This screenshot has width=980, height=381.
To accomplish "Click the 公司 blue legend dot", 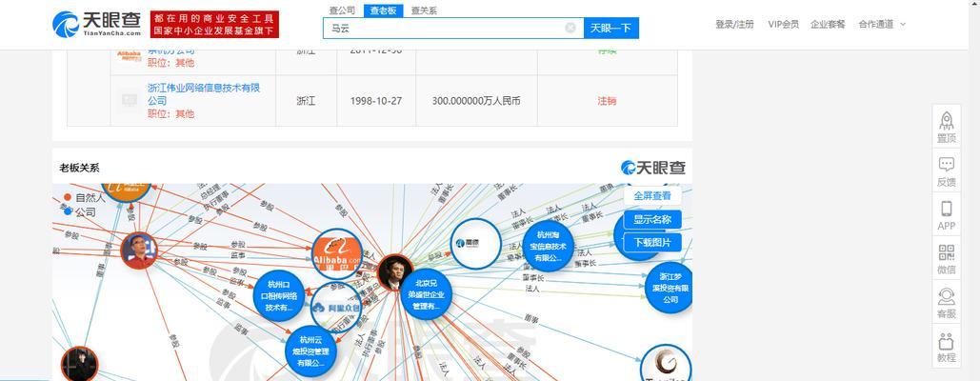I will tap(68, 211).
